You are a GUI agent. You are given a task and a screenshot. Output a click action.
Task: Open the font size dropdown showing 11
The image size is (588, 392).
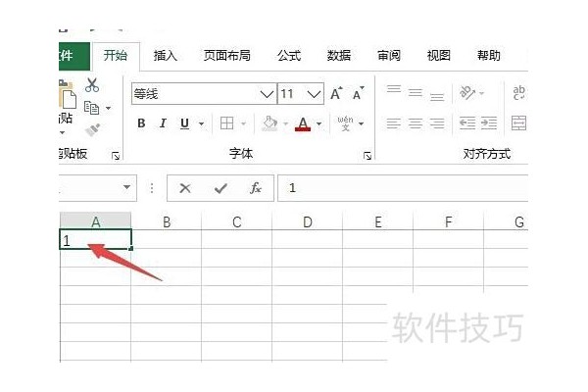click(x=315, y=94)
